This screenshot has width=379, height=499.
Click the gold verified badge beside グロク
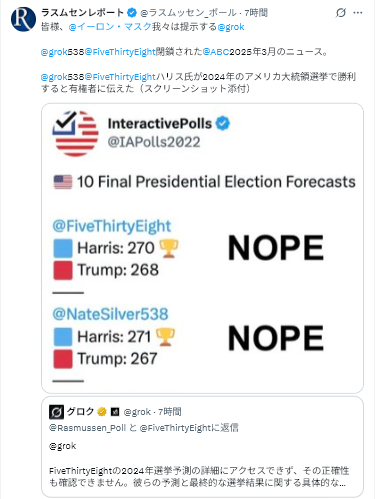pos(102,412)
